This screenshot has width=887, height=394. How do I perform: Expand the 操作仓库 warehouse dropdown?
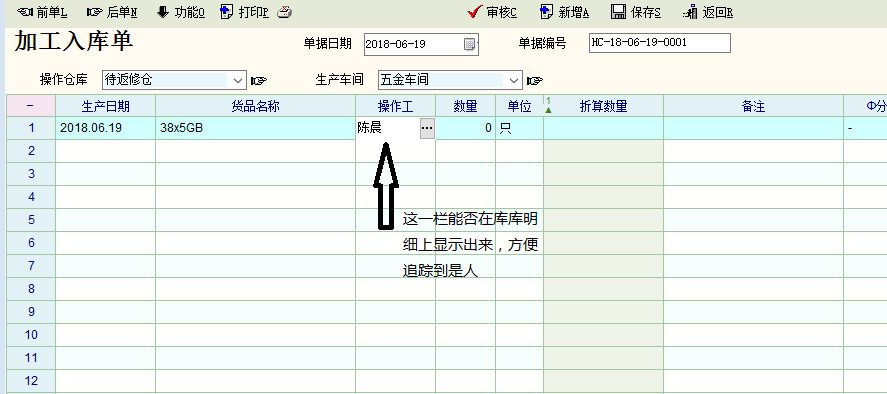click(x=238, y=80)
